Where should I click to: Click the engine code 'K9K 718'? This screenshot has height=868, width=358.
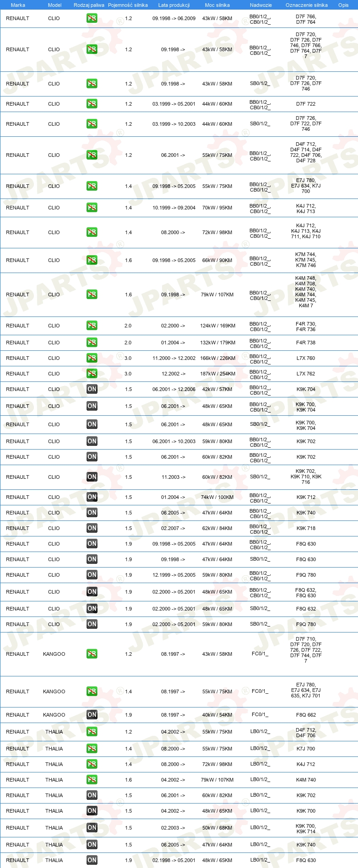(x=306, y=528)
